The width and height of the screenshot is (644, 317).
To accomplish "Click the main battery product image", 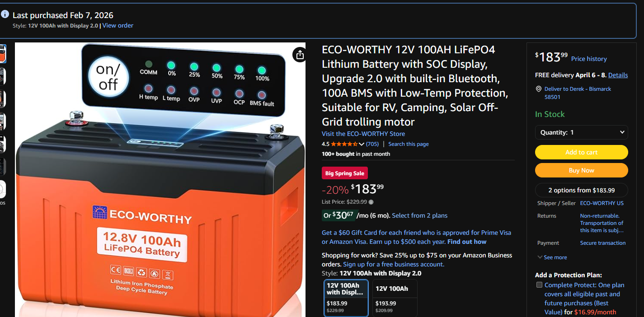I will [x=160, y=180].
